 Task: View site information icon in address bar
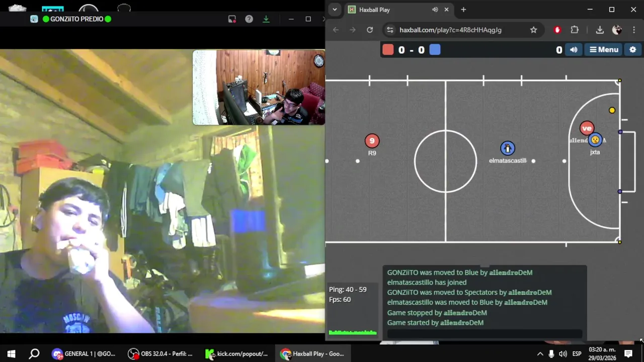click(x=390, y=30)
